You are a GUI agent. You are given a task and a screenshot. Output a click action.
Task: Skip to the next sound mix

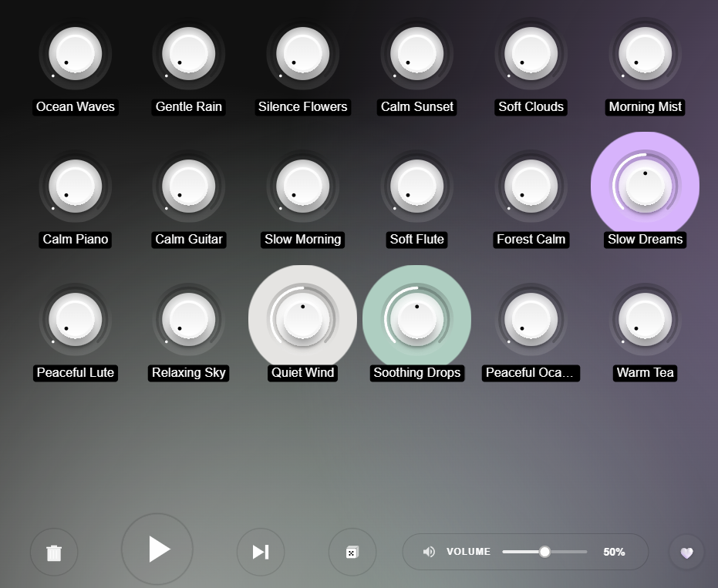(261, 552)
